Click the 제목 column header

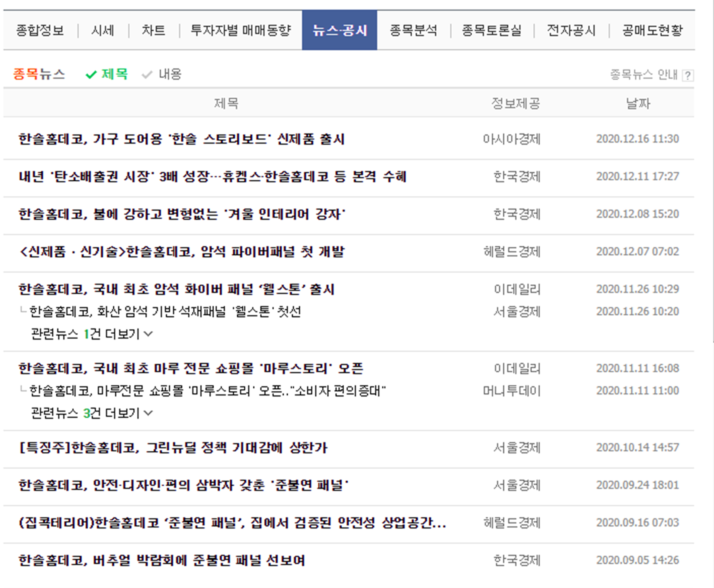click(x=226, y=103)
